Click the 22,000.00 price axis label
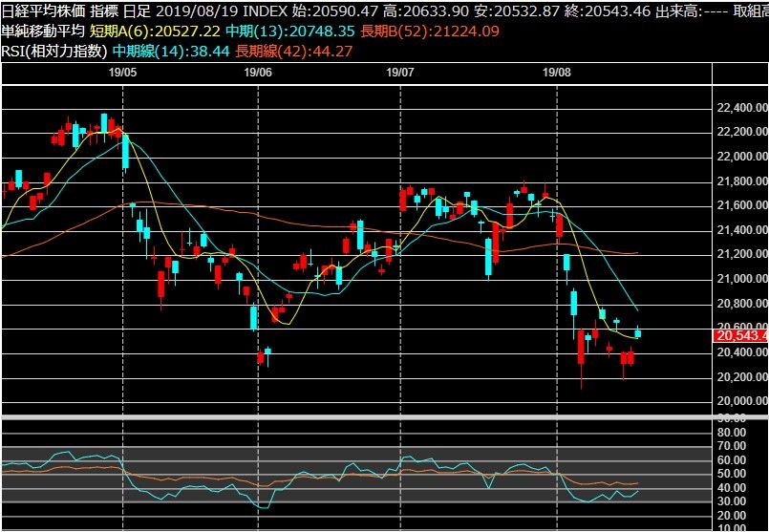 (742, 157)
